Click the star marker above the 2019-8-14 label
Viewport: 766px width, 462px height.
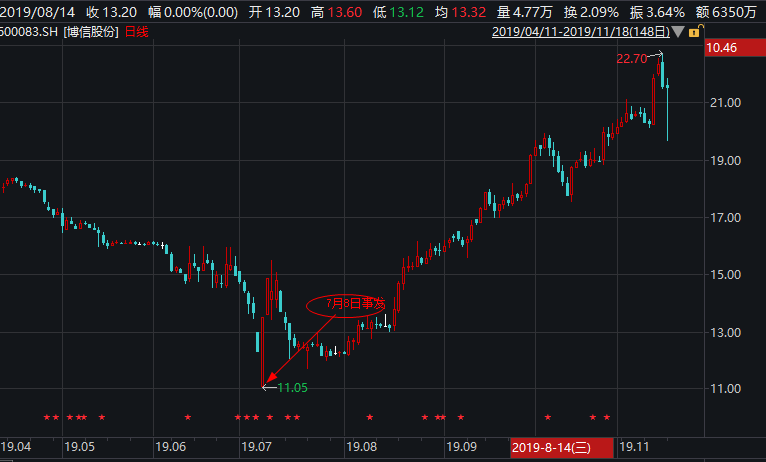[x=548, y=417]
